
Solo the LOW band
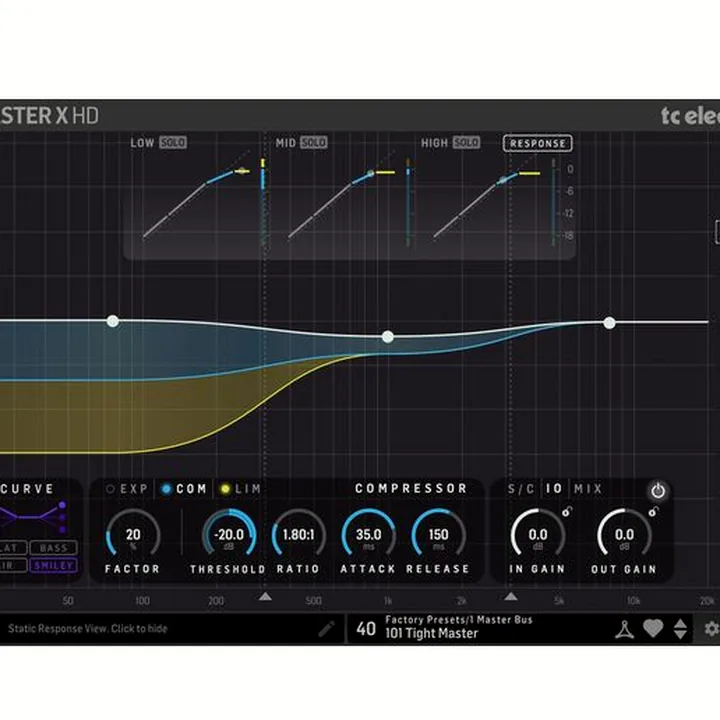click(x=173, y=142)
